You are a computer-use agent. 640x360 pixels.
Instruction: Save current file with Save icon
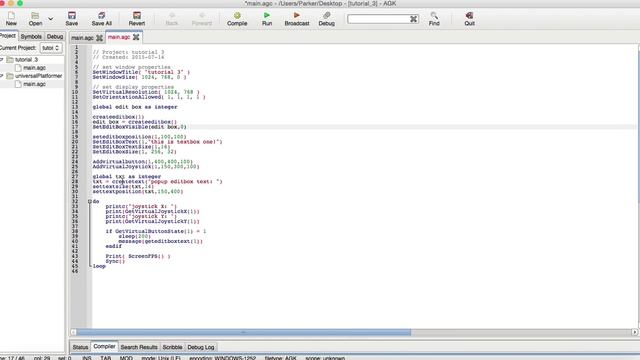pyautogui.click(x=71, y=18)
